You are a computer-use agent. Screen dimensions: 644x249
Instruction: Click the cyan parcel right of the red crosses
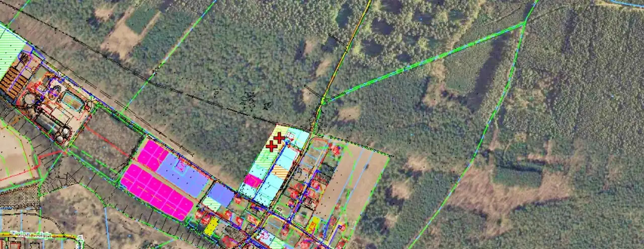pos(298,138)
